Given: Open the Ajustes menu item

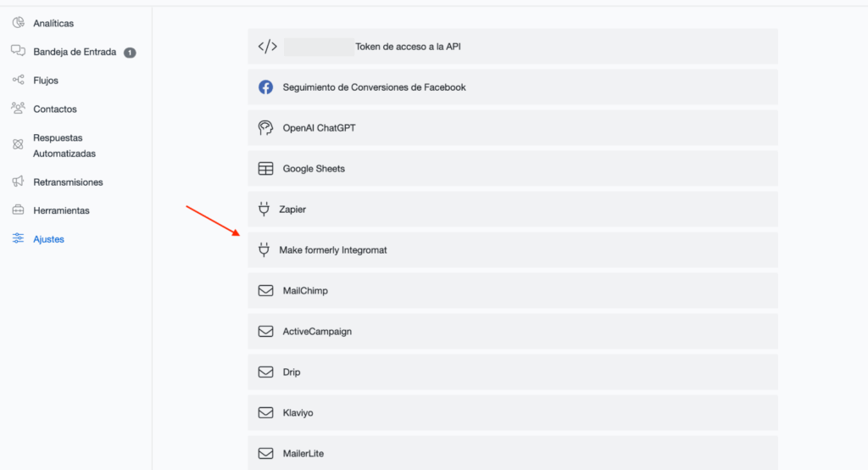Looking at the screenshot, I should [x=48, y=239].
